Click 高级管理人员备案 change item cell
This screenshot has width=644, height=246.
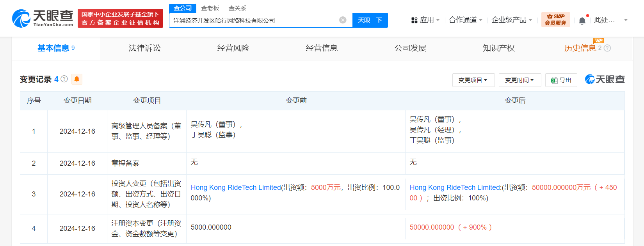click(146, 131)
